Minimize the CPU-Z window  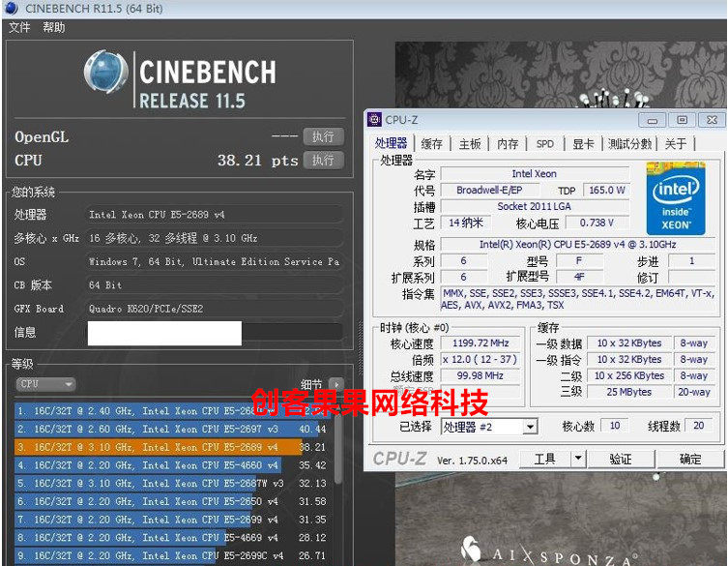(653, 120)
